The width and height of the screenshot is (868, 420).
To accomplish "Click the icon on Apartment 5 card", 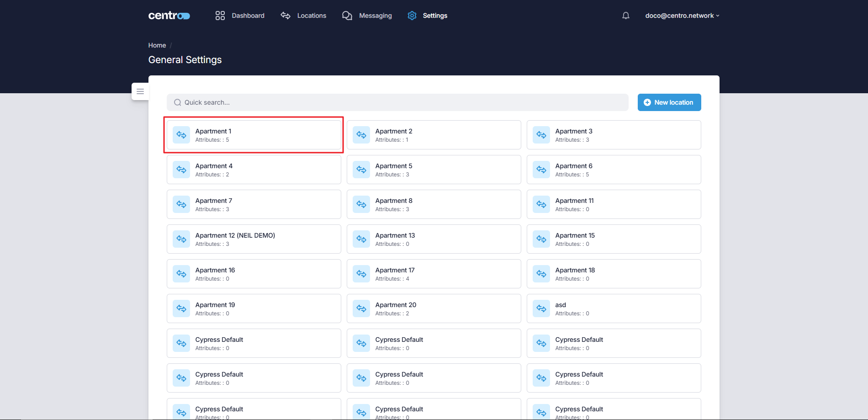I will (361, 170).
